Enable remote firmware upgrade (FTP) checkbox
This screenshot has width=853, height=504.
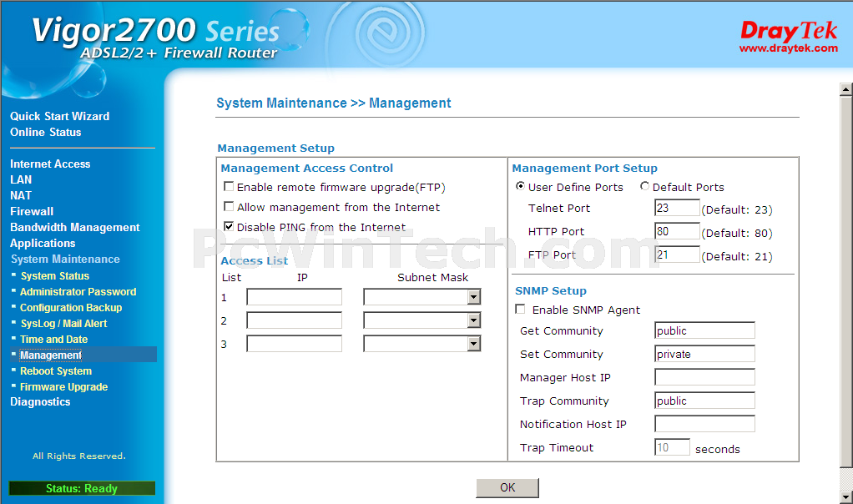point(229,186)
